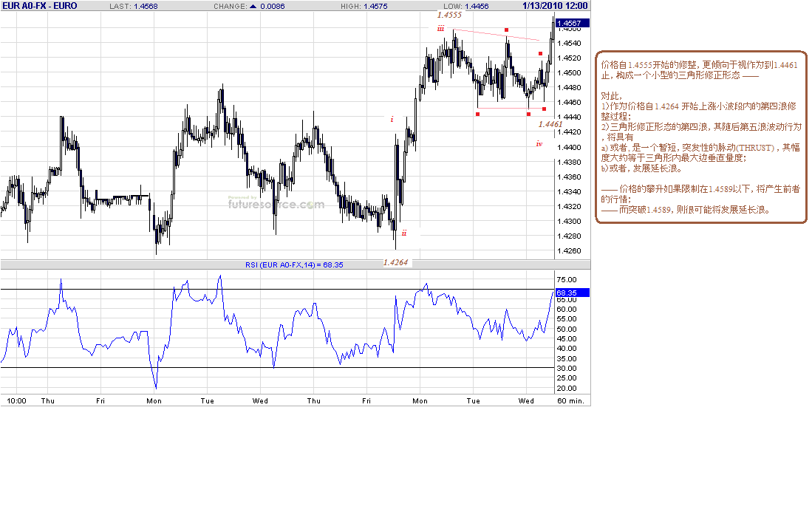
Task: Click the 10:00 time axis label
Action: click(x=16, y=400)
